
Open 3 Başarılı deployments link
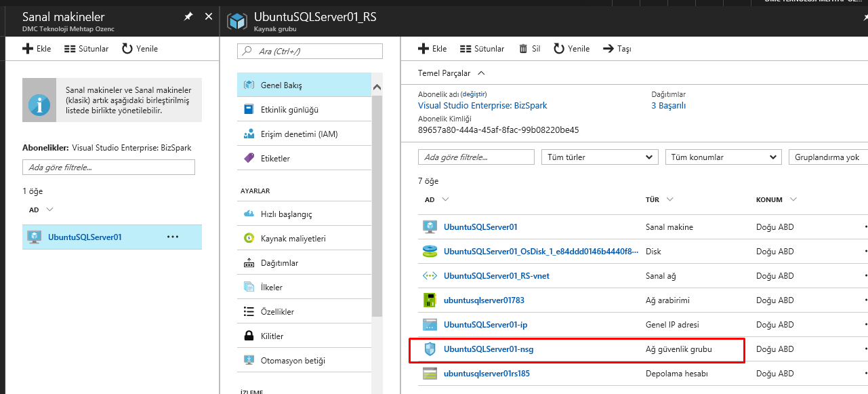click(669, 106)
